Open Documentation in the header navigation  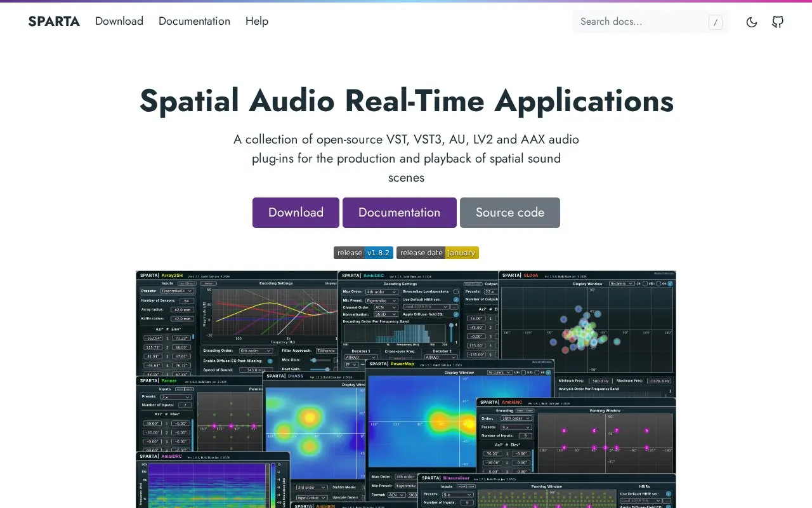click(x=194, y=22)
